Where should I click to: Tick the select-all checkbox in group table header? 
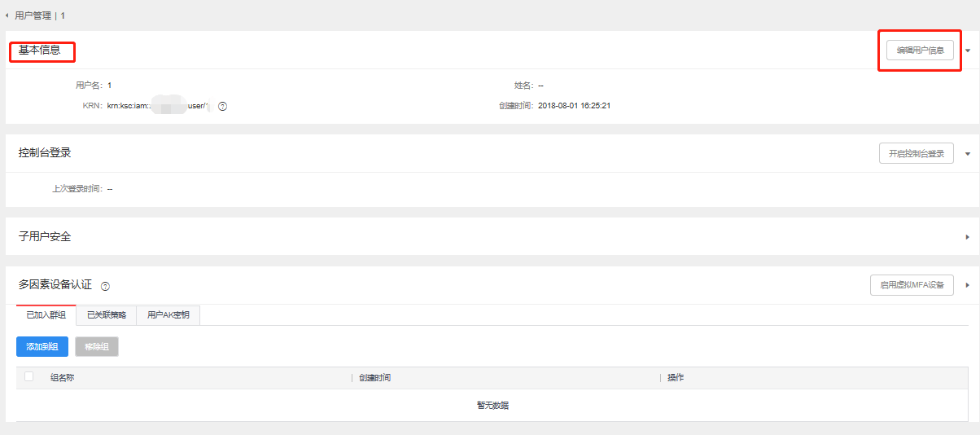[29, 377]
